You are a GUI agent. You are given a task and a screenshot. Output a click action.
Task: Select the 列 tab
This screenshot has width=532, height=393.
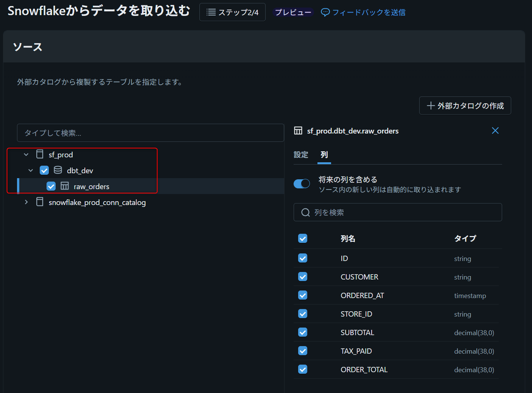pos(324,155)
